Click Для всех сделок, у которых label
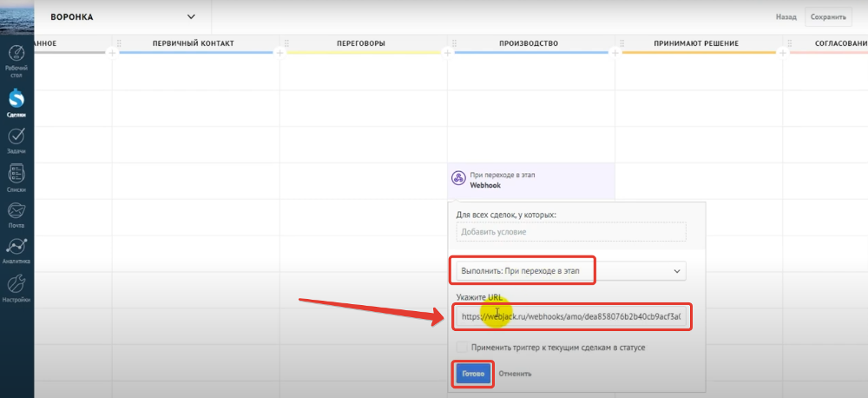 (x=506, y=215)
